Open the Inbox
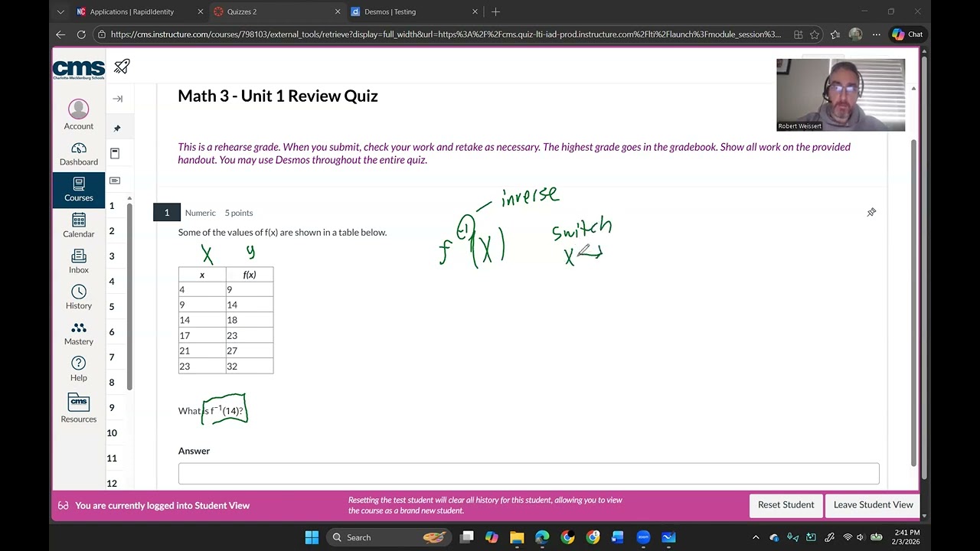This screenshot has height=551, width=980. (78, 262)
